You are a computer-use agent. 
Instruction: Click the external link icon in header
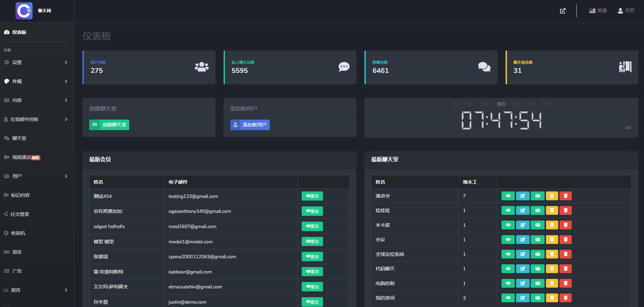(563, 11)
